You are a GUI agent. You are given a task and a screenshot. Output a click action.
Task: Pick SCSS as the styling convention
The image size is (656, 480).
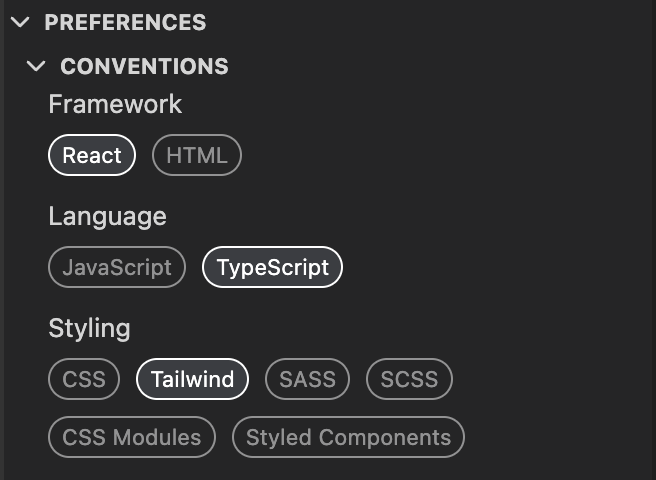(x=409, y=379)
